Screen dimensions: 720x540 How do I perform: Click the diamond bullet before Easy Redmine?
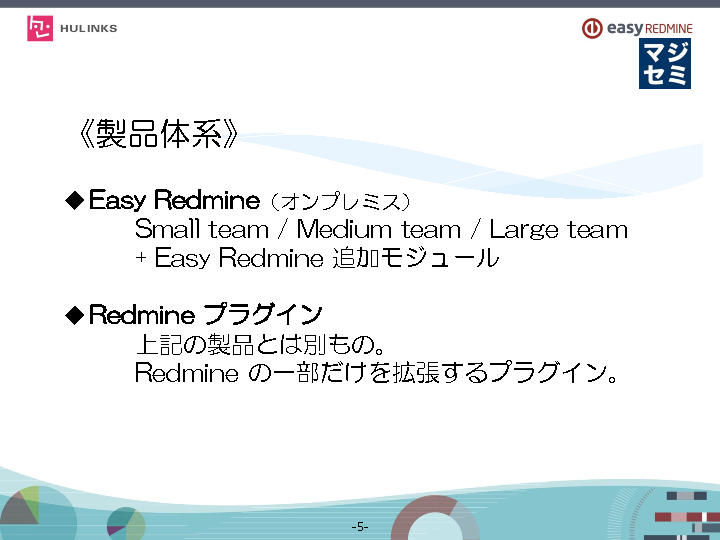click(74, 200)
